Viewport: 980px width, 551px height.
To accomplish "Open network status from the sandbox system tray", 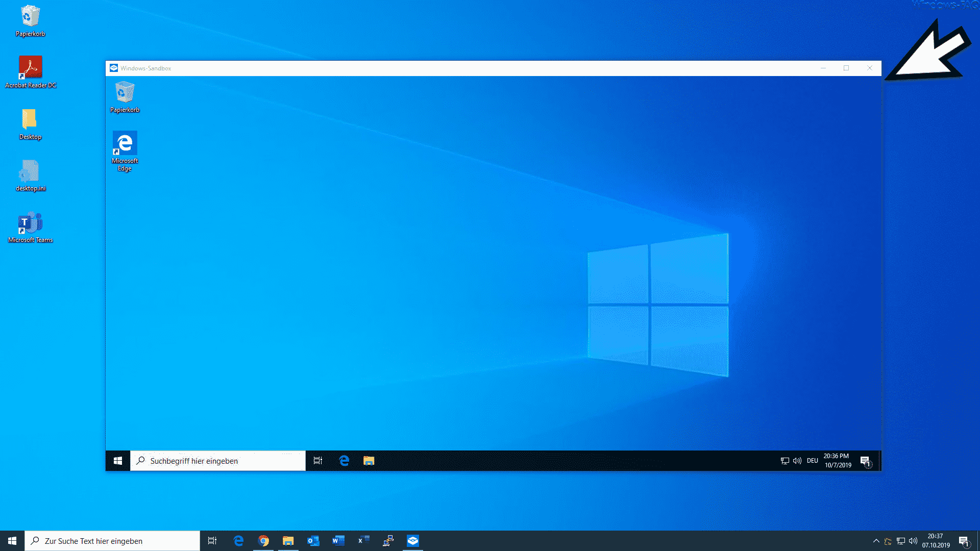I will pos(785,460).
